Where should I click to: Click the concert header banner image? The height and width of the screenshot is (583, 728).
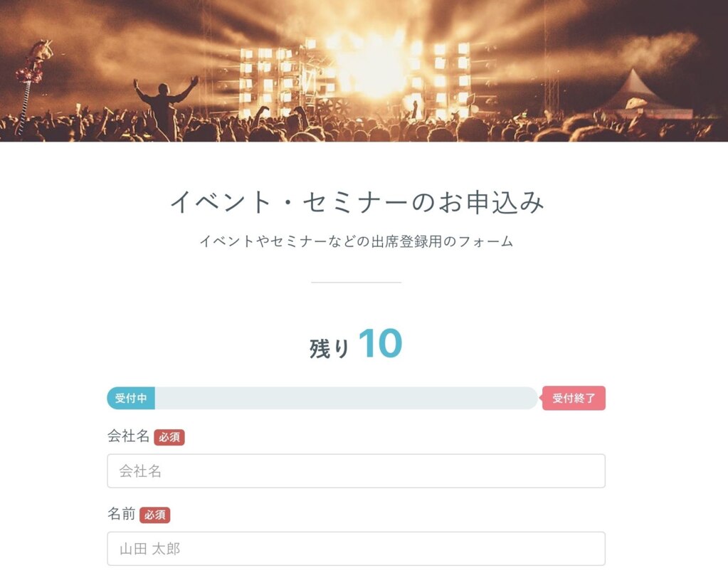click(364, 70)
